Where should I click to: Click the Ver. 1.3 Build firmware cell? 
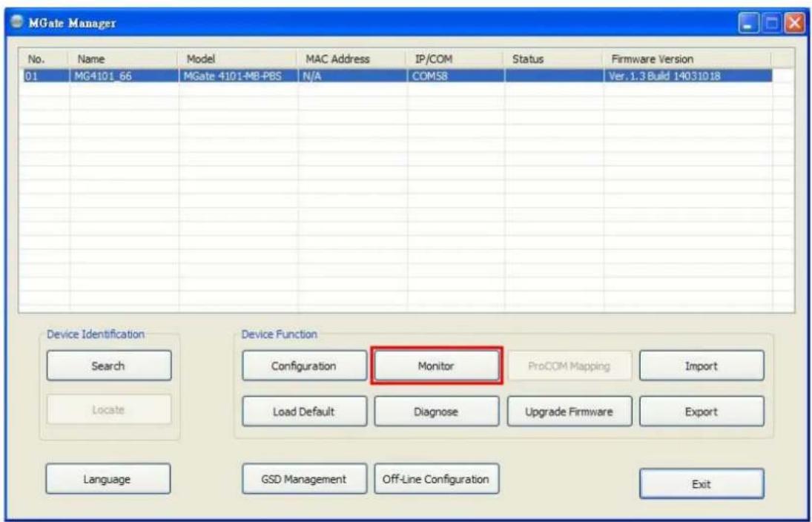tap(687, 76)
